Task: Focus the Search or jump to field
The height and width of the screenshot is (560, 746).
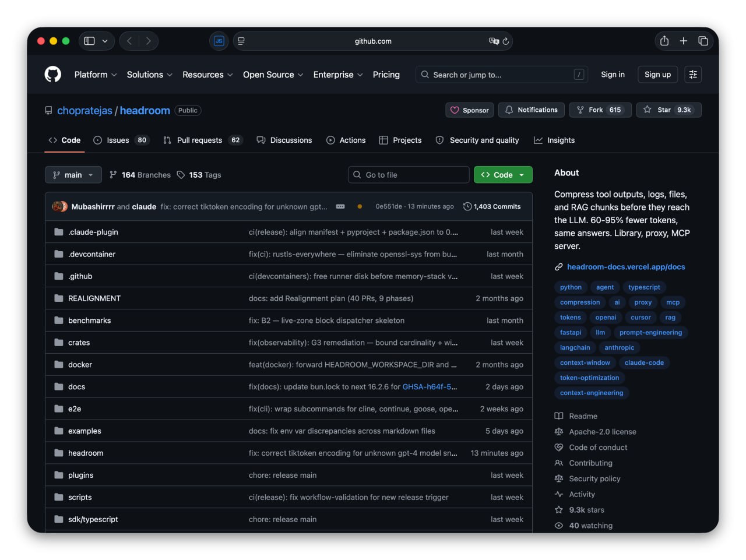Action: click(501, 75)
